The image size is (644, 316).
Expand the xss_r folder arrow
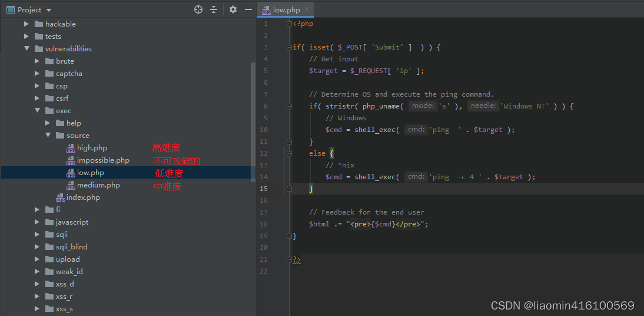click(37, 296)
